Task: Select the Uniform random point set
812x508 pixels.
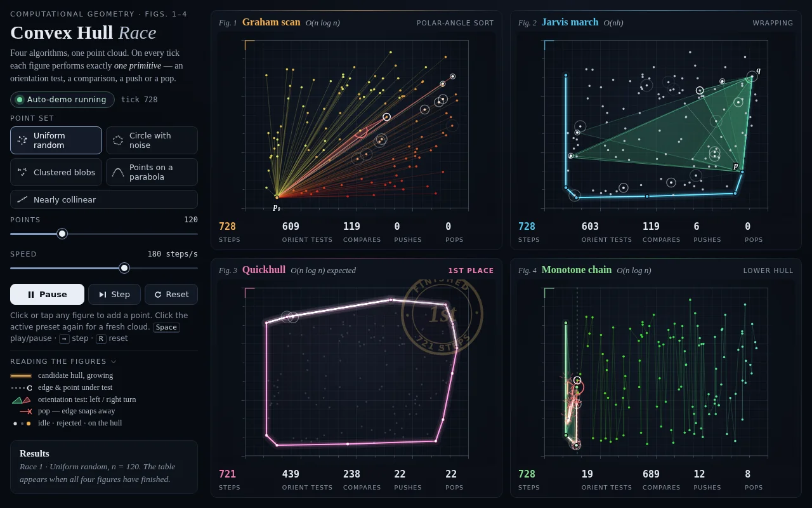Action: (56, 140)
